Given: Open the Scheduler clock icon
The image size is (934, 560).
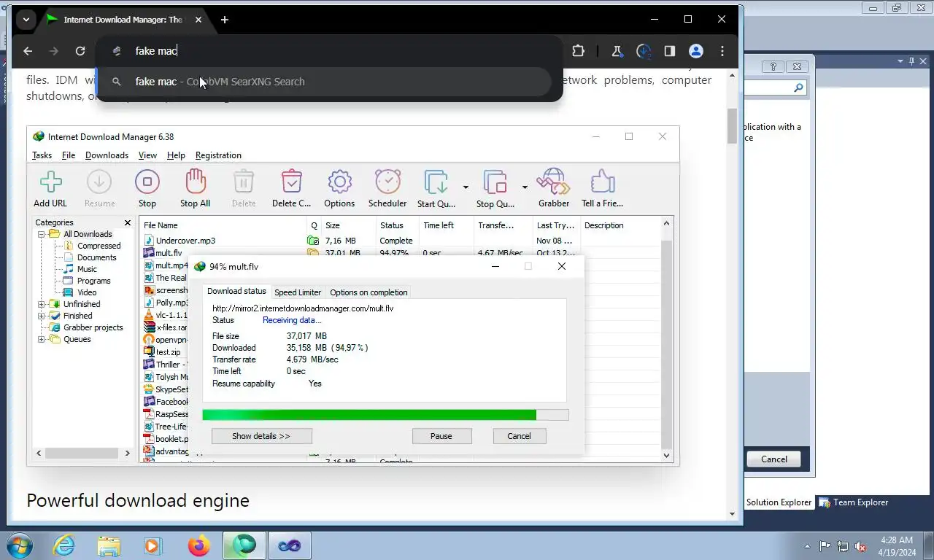Looking at the screenshot, I should 387,182.
